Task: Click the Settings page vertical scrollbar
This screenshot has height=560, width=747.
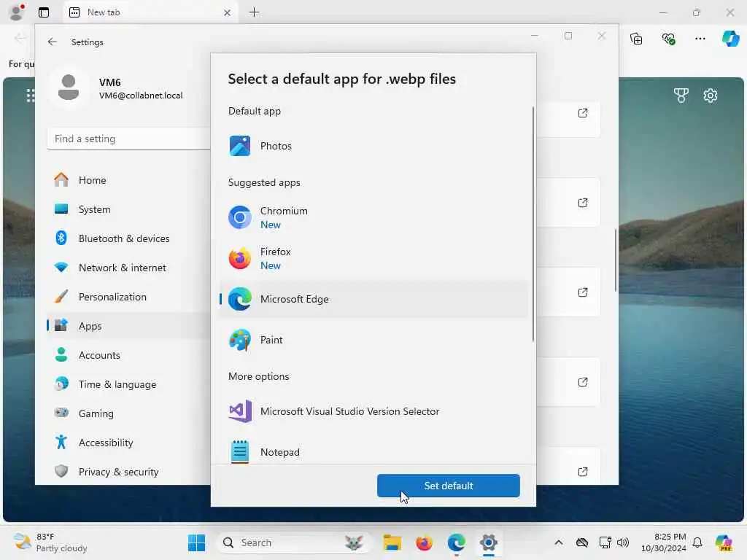Action: pos(616,260)
